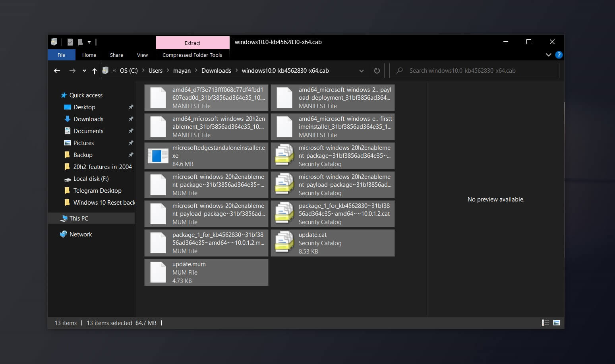Select the package_1_for_kb4562830 MUM file icon
Viewport: 615px width, 364px height.
[x=158, y=243]
